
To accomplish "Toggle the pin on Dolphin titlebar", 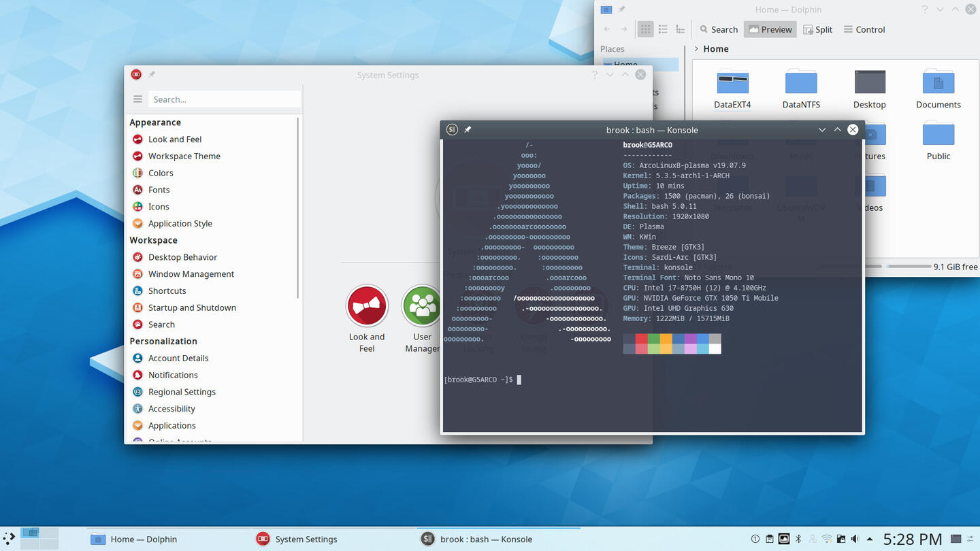I will point(622,10).
